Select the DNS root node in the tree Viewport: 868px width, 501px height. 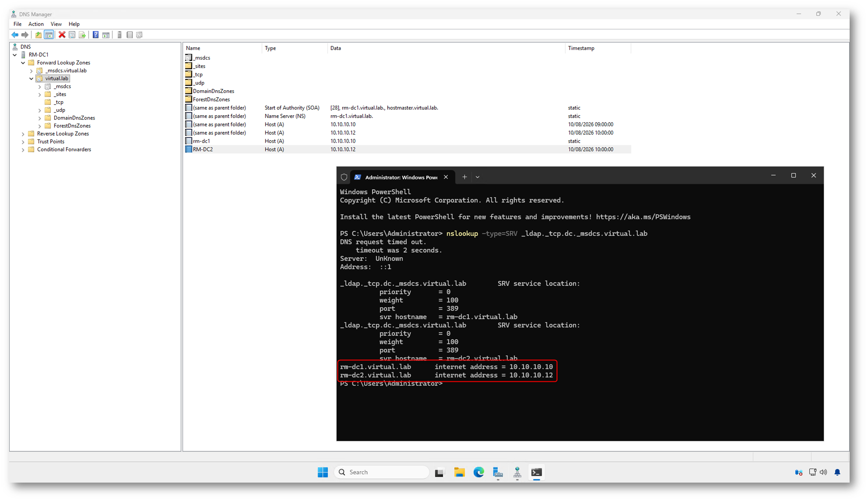pos(25,46)
